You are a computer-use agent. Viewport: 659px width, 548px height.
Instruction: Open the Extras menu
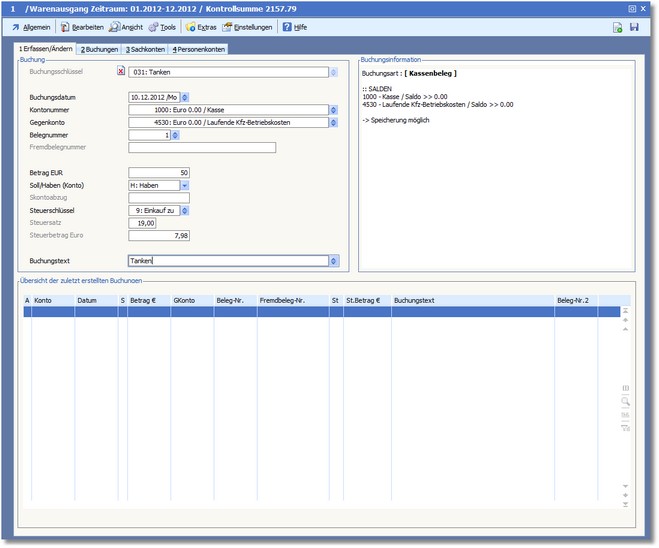[x=200, y=27]
